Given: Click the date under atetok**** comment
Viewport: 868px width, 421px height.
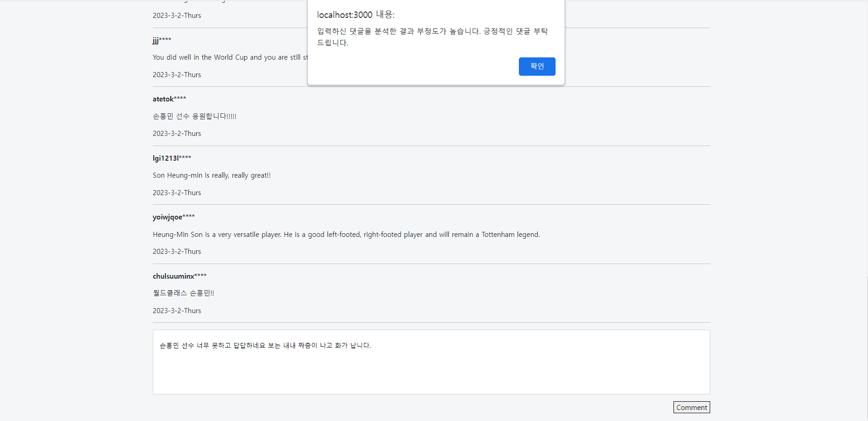Looking at the screenshot, I should coord(177,134).
